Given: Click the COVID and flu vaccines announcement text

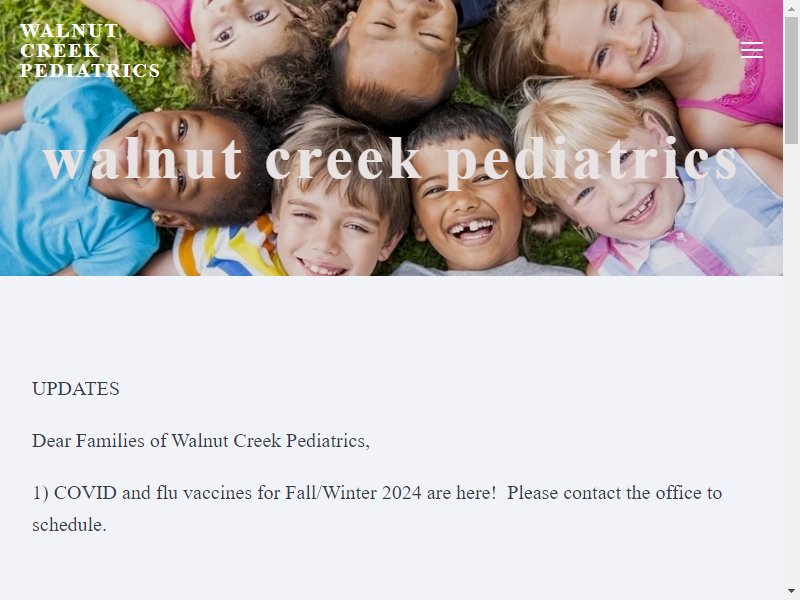Looking at the screenshot, I should pos(377,509).
